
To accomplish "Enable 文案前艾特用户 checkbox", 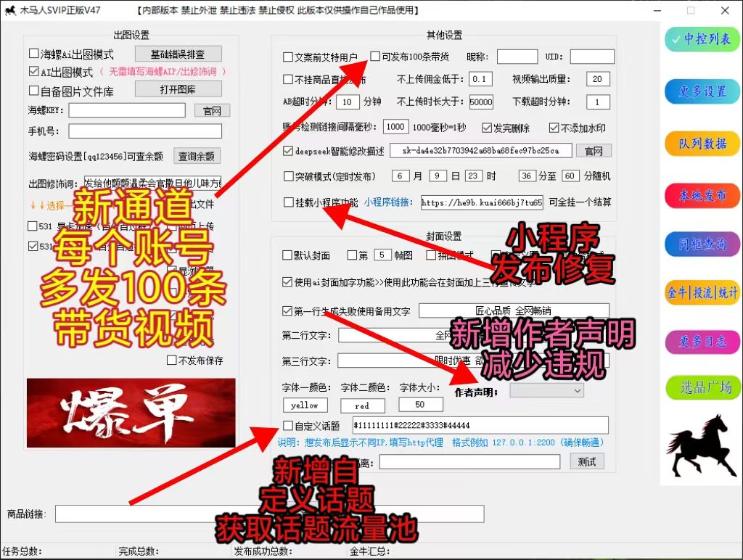I will click(287, 57).
